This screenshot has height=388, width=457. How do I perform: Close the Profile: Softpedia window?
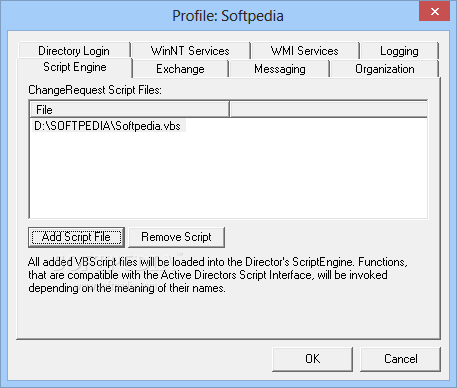[x=434, y=12]
